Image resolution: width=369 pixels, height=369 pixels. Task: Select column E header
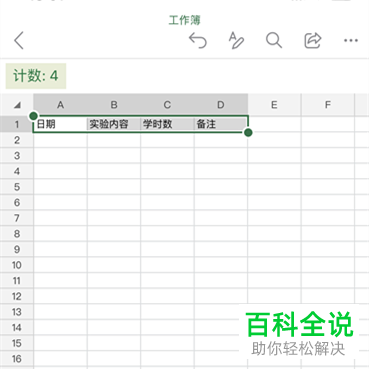click(274, 105)
